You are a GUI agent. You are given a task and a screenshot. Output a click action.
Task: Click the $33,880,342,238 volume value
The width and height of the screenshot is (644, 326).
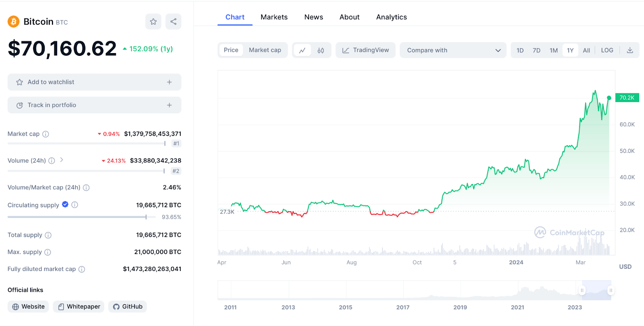click(155, 160)
